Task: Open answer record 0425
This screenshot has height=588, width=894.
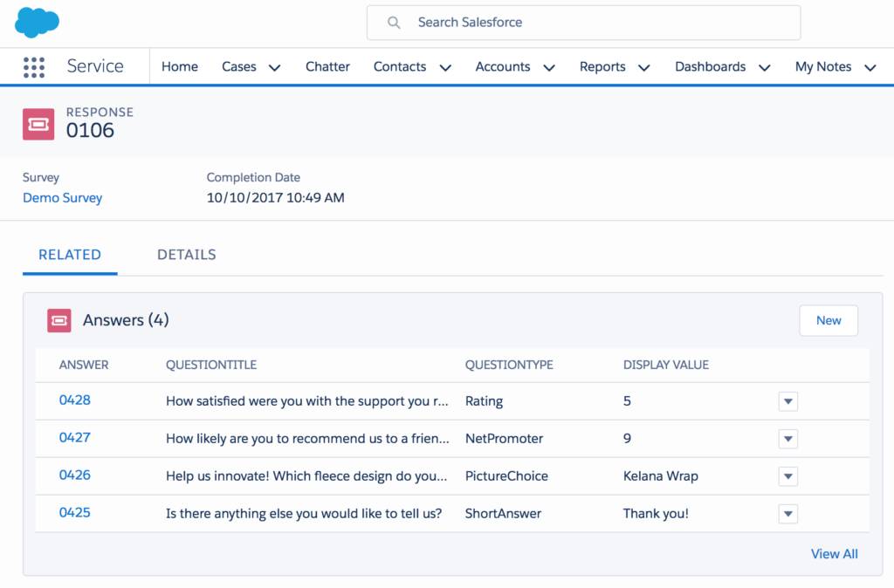Action: coord(75,513)
